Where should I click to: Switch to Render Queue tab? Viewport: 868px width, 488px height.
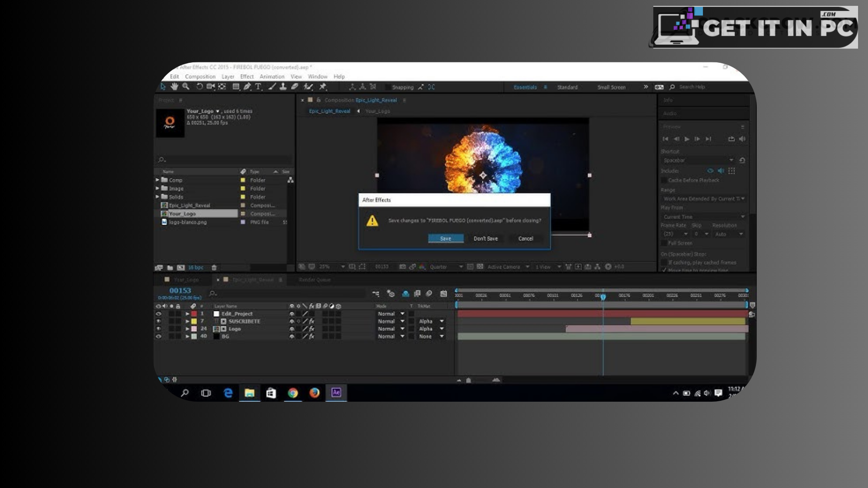click(315, 280)
